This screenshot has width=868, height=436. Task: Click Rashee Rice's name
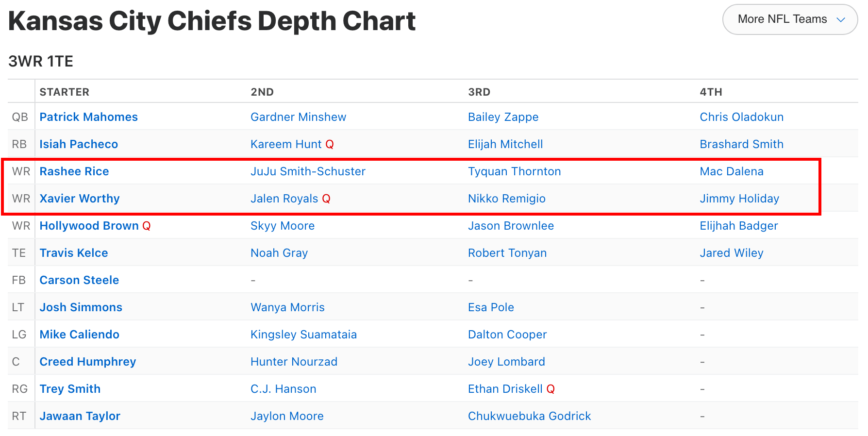point(74,171)
